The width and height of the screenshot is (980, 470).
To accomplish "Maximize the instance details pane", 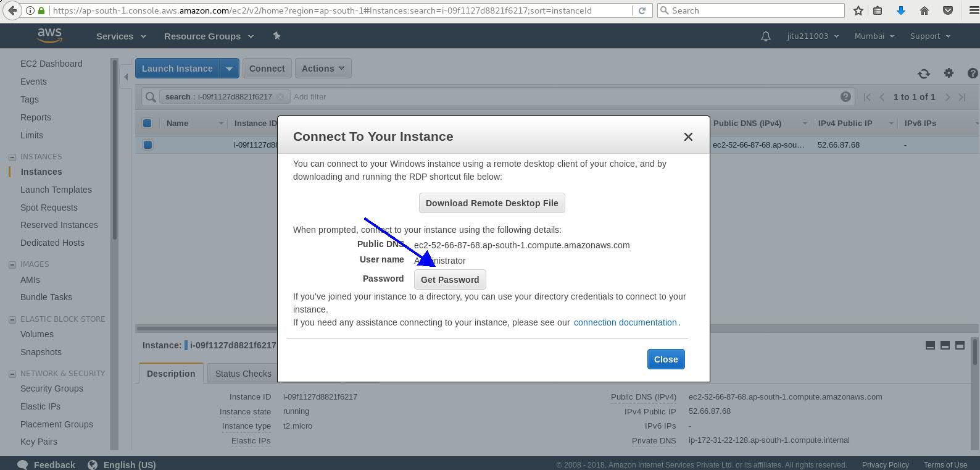I will coord(960,345).
